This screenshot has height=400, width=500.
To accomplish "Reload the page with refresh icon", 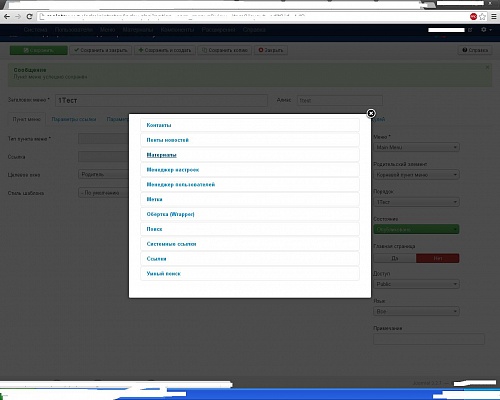I will click(x=29, y=16).
